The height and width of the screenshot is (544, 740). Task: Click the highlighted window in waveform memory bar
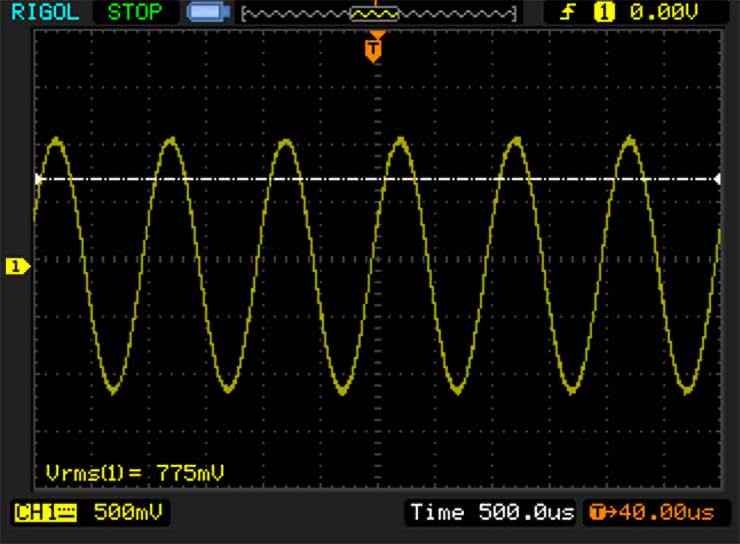pos(373,14)
